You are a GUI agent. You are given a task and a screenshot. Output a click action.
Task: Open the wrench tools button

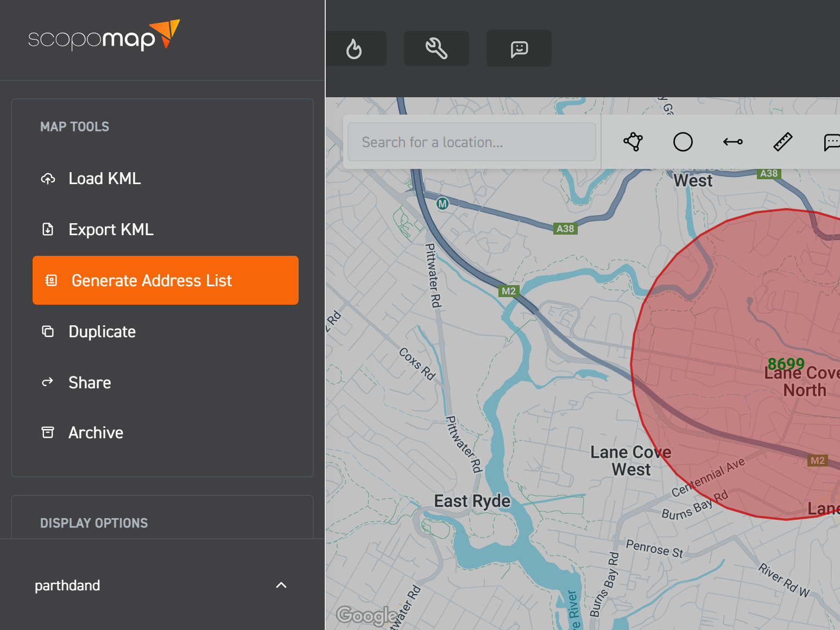point(436,49)
